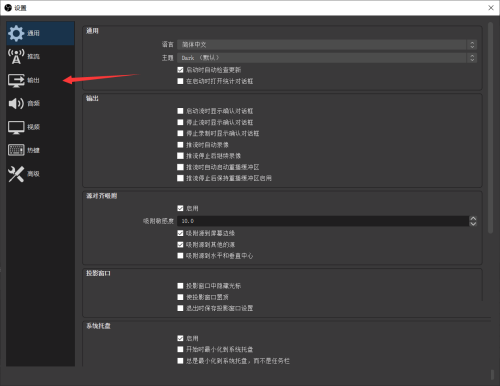Click the OBS logo in the title bar
The image size is (500, 386).
tap(8, 8)
